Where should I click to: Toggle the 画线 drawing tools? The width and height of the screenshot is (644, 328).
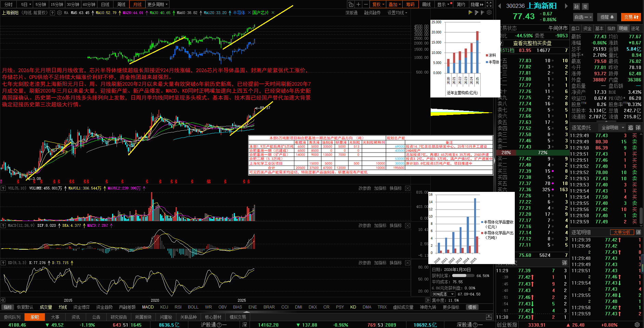click(426, 4)
